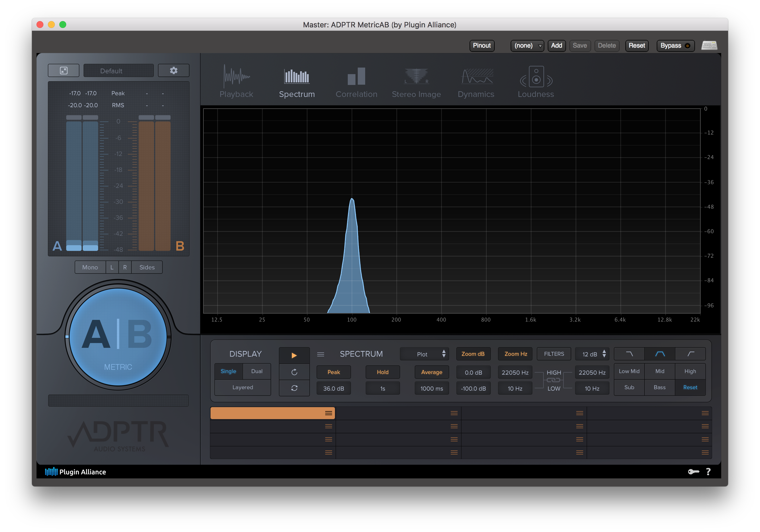Click the keyboard icon in the top bar
The width and height of the screenshot is (760, 532).
coord(709,45)
